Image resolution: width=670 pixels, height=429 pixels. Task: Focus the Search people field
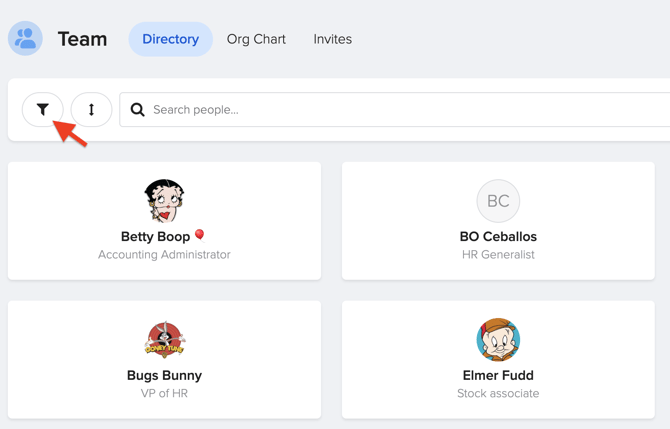[x=395, y=110]
